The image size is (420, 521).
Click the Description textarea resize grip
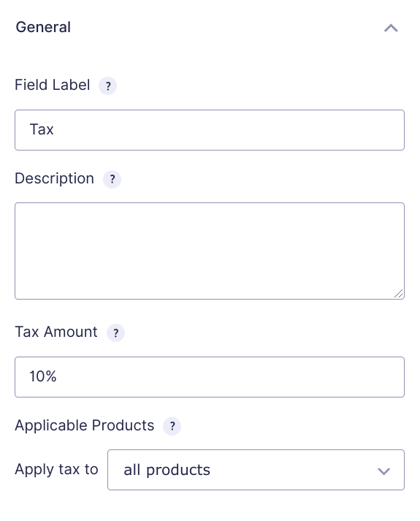398,294
